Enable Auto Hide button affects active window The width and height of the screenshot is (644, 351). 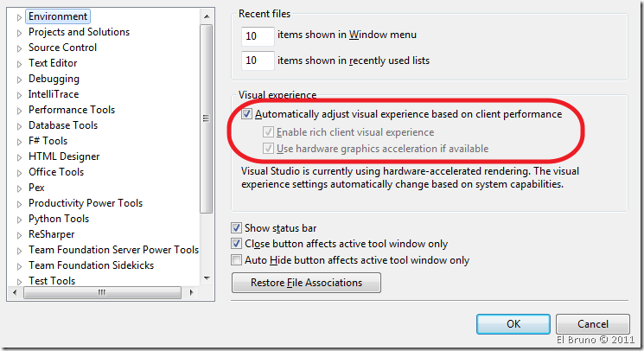pyautogui.click(x=237, y=259)
